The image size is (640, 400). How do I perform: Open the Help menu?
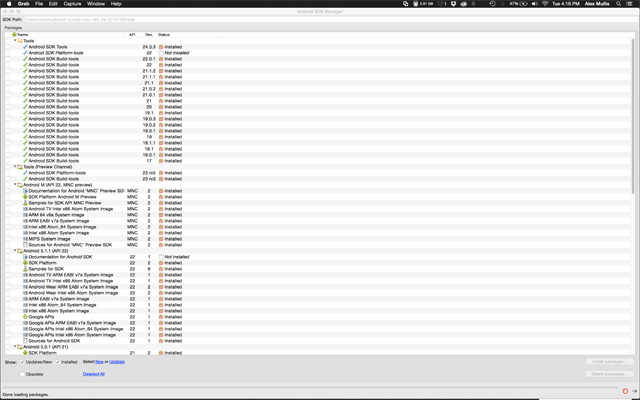pos(116,4)
